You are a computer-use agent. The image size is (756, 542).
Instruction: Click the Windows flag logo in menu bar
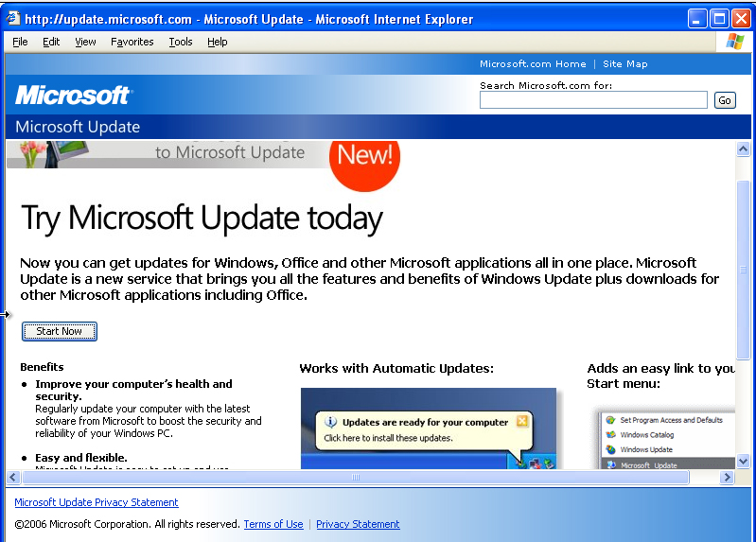(x=734, y=42)
